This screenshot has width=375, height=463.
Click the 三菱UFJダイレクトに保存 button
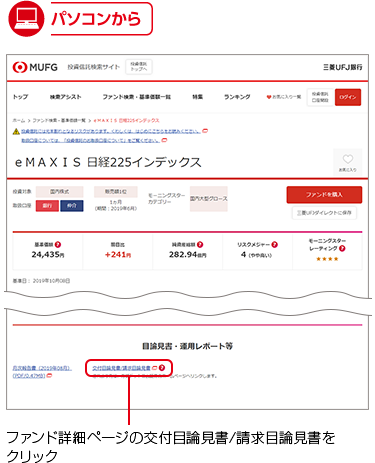coord(324,213)
